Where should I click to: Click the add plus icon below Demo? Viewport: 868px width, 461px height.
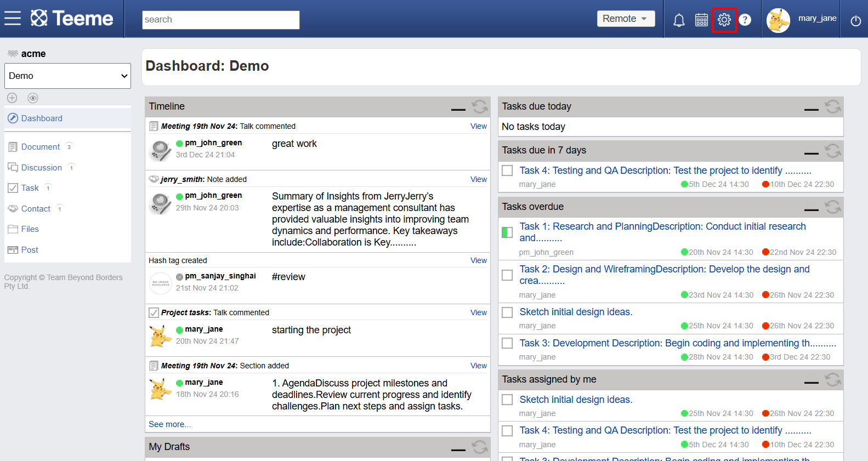pyautogui.click(x=12, y=98)
